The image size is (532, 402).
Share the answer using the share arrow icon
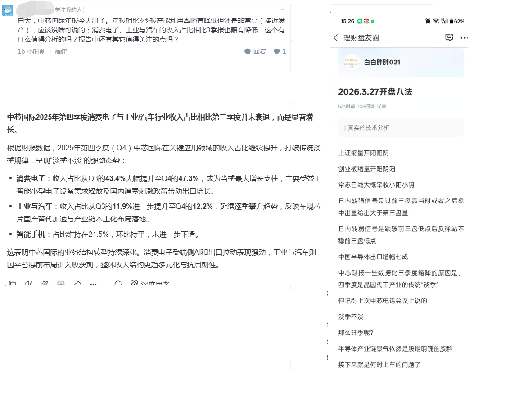[x=77, y=284]
